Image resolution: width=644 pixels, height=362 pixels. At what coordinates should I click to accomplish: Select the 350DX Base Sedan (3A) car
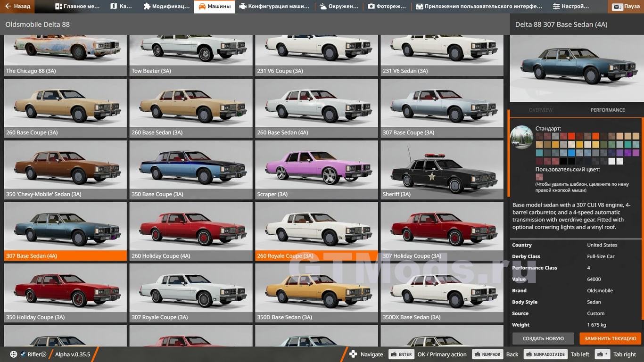click(x=442, y=293)
